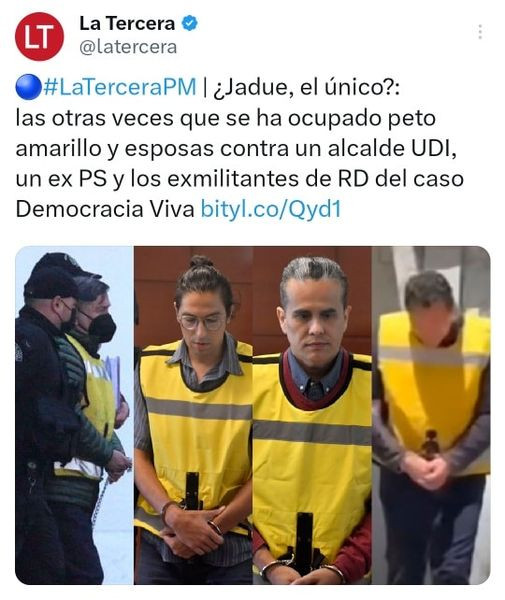Click the words "Democracia Viva" in tweet

(x=105, y=209)
